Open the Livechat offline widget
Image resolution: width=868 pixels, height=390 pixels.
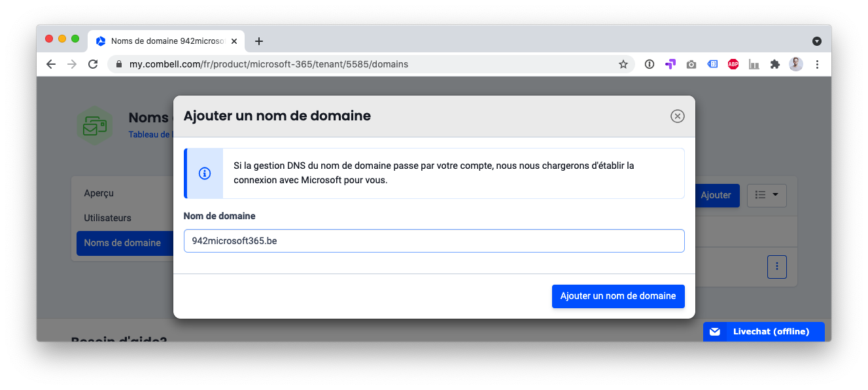click(x=763, y=332)
